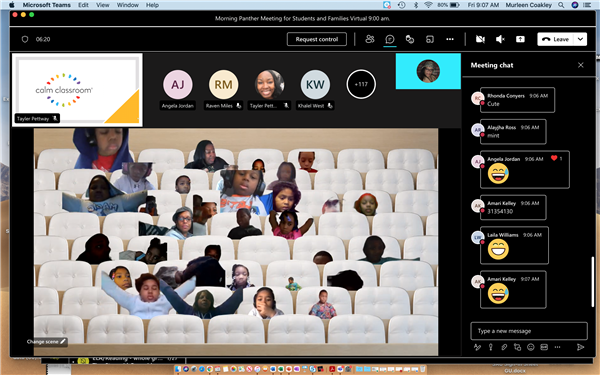The image size is (600, 375).
Task: Click the attach file paperclip icon
Action: pos(504,347)
